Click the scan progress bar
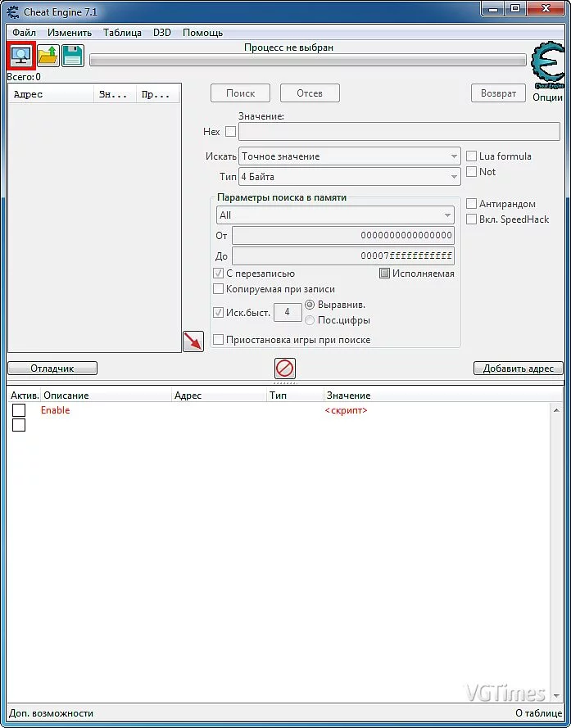Image resolution: width=571 pixels, height=728 pixels. click(x=308, y=60)
